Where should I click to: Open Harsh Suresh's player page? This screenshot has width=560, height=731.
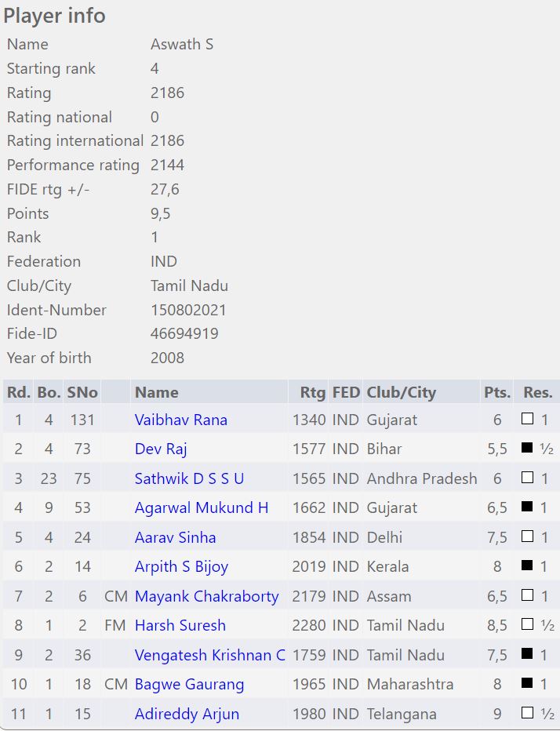tap(180, 625)
